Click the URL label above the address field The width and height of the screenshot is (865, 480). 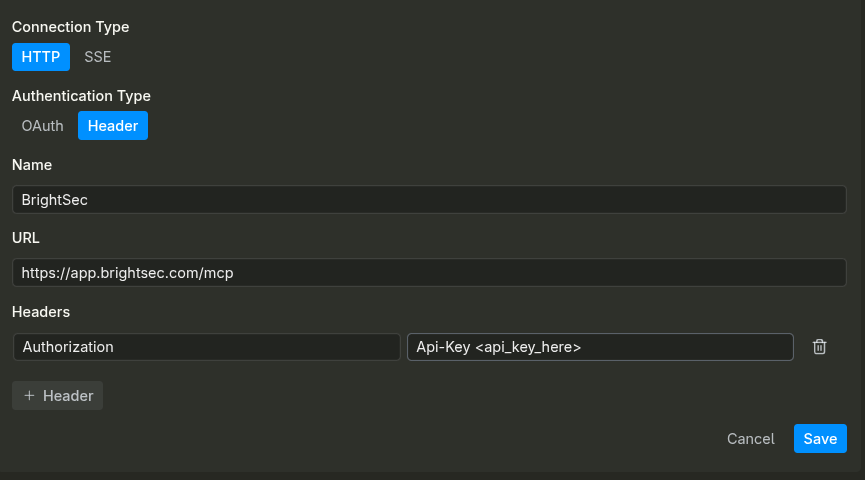(26, 238)
